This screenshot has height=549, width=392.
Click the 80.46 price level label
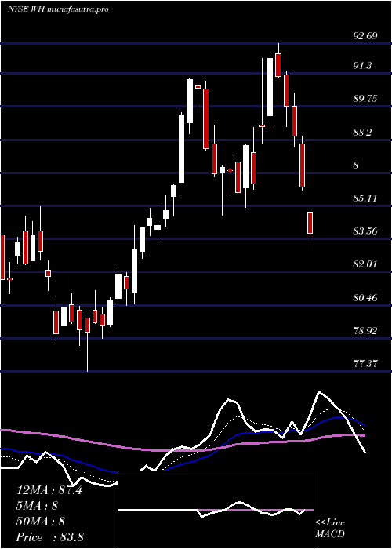[x=365, y=298]
